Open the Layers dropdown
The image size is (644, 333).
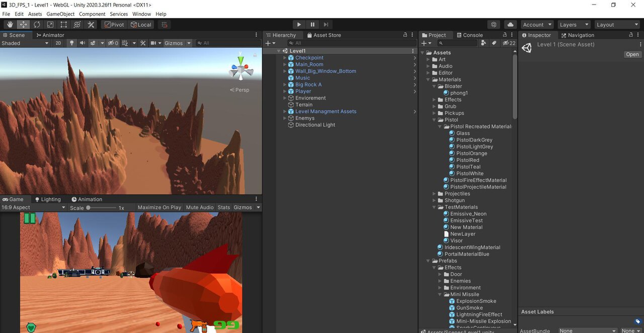573,25
